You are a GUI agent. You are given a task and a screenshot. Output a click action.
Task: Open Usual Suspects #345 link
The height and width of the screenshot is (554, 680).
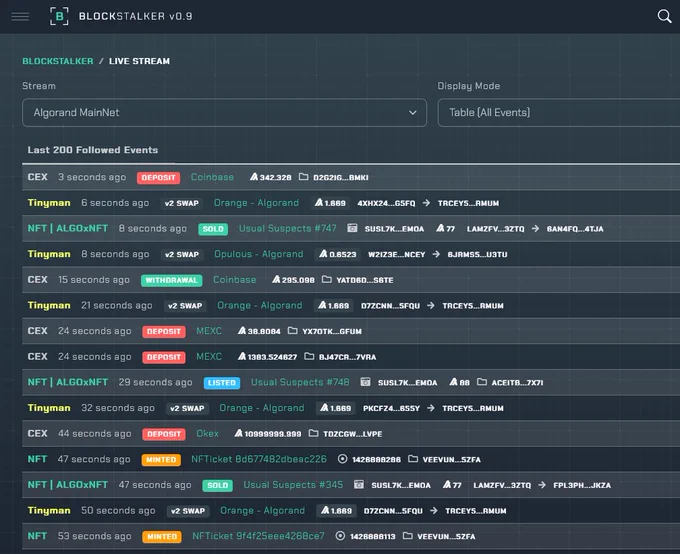(x=293, y=485)
